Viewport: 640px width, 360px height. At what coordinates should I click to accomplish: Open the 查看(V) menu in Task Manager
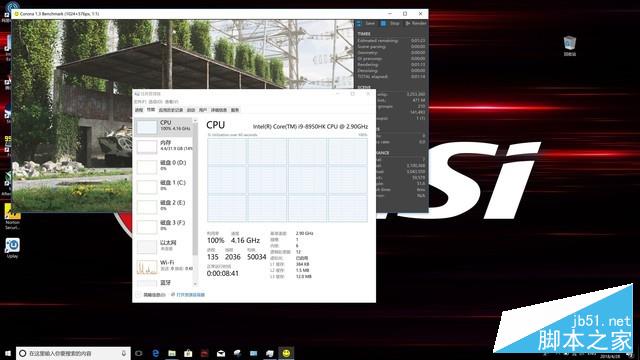click(171, 102)
